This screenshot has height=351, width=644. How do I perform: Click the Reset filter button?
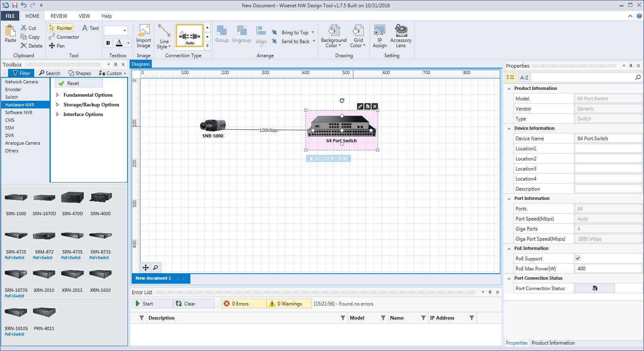79,83
